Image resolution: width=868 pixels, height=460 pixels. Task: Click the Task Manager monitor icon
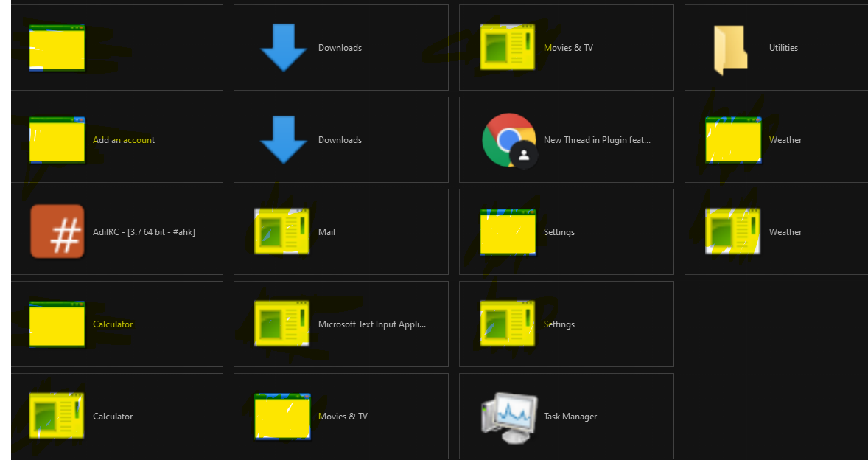pos(508,417)
